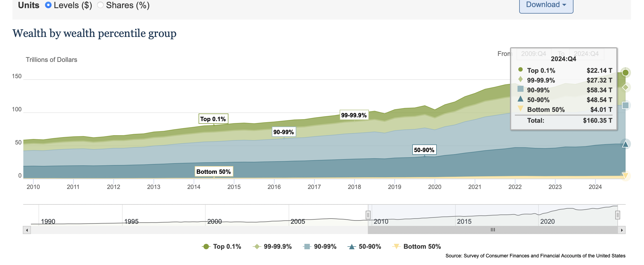644x265 pixels.
Task: Click the scrollbar left arrow
Action: (x=27, y=230)
